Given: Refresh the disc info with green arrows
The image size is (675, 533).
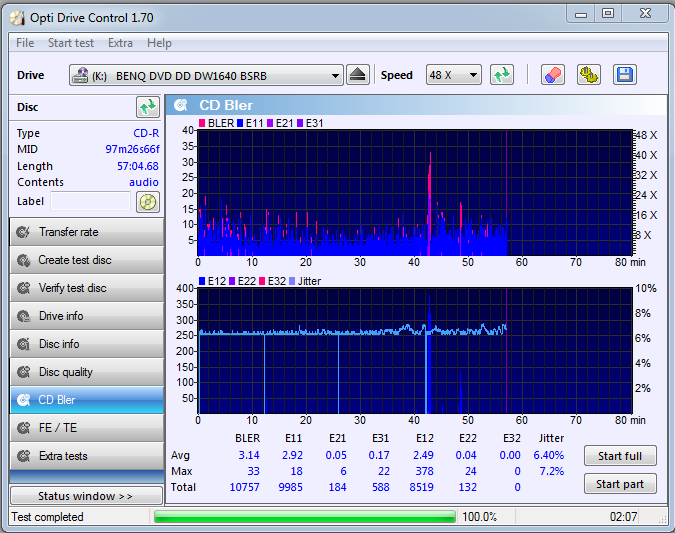Looking at the screenshot, I should pos(148,107).
